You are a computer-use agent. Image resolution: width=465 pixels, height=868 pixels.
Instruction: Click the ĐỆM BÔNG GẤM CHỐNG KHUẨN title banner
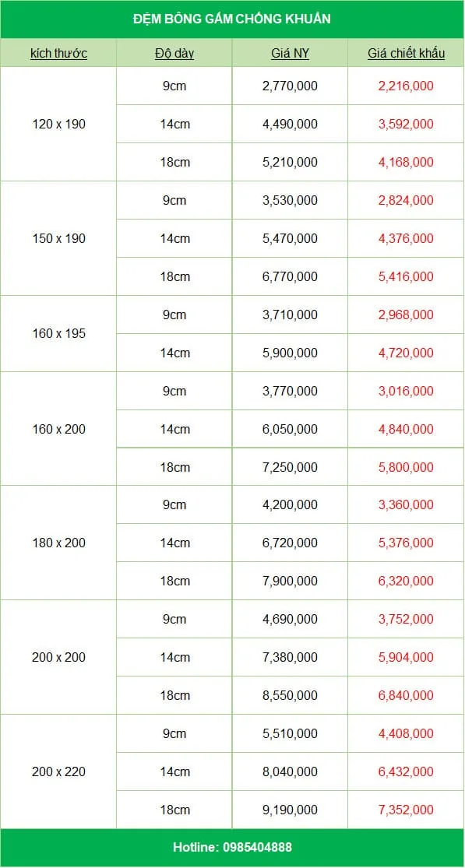[x=232, y=19]
